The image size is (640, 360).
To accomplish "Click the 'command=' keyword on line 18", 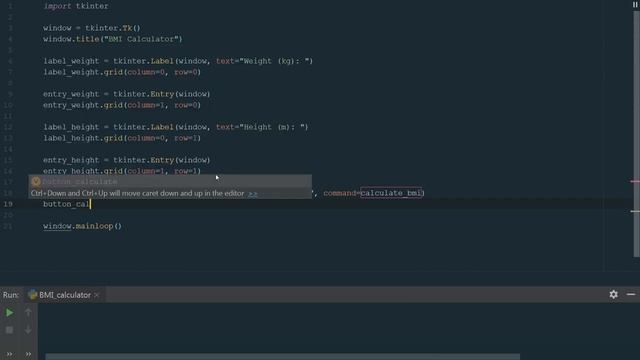I will pos(342,193).
